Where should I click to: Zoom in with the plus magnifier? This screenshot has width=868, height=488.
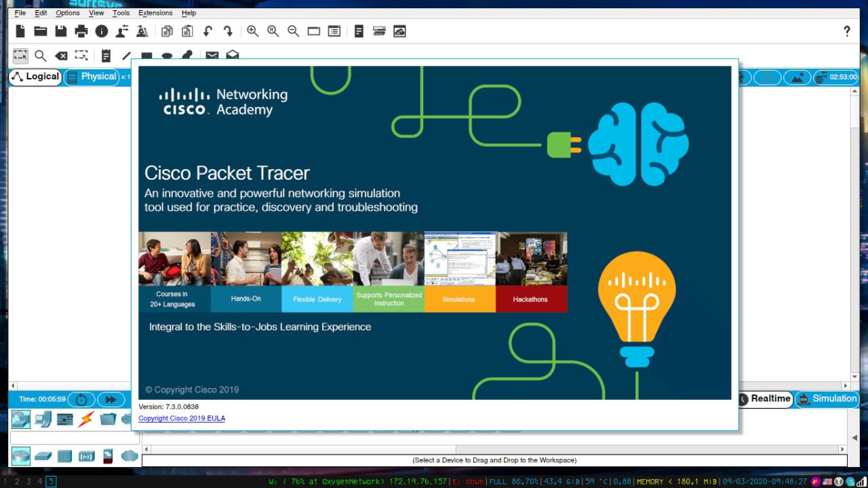coord(252,31)
